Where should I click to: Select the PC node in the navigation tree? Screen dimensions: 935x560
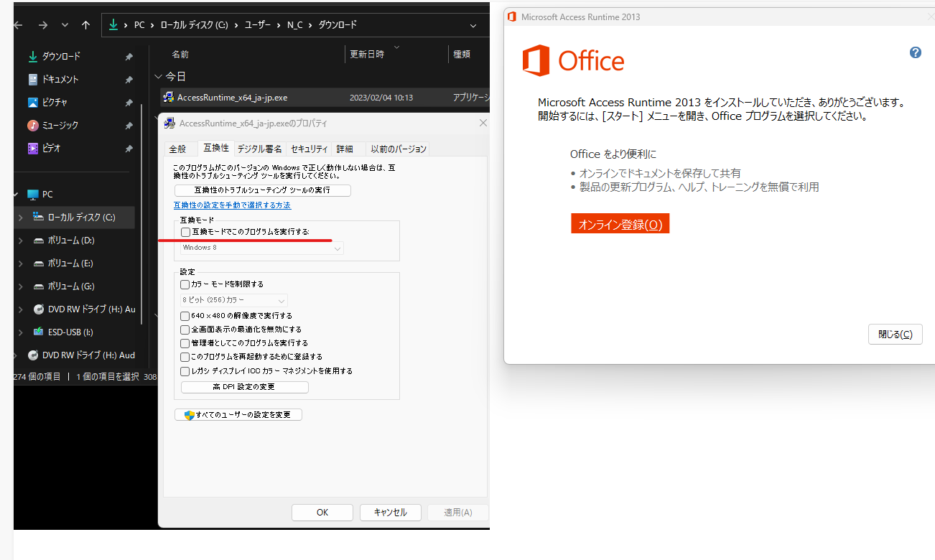(47, 194)
